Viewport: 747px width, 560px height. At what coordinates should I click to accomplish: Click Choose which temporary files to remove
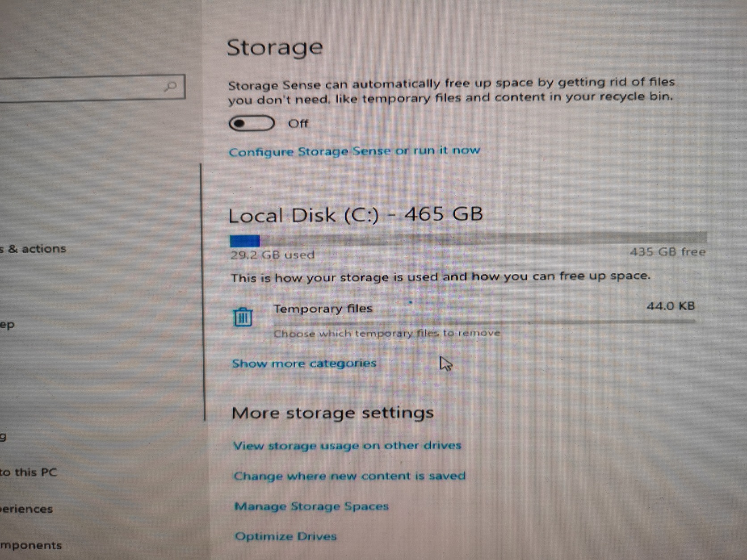[387, 333]
